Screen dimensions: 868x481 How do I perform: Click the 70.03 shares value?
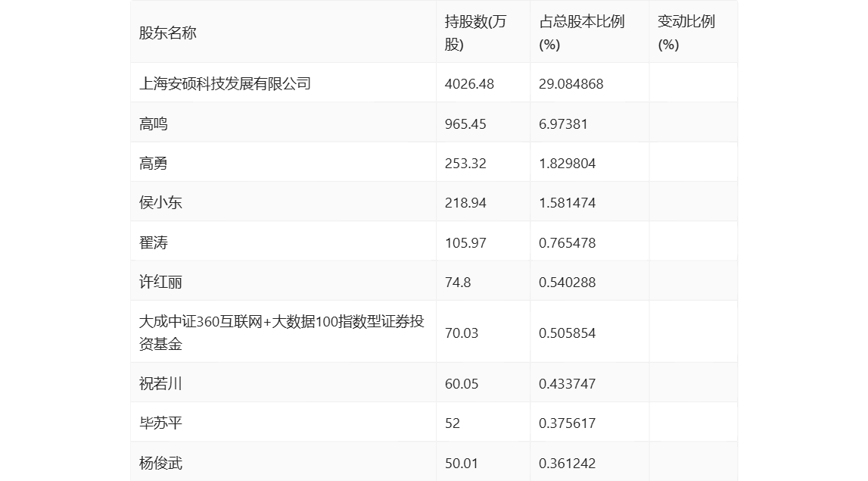tap(462, 333)
